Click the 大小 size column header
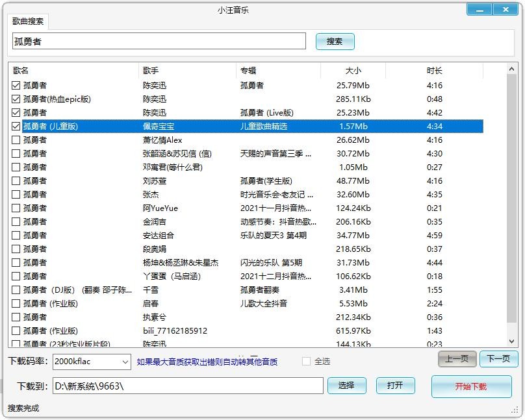The width and height of the screenshot is (525, 420). [x=353, y=70]
